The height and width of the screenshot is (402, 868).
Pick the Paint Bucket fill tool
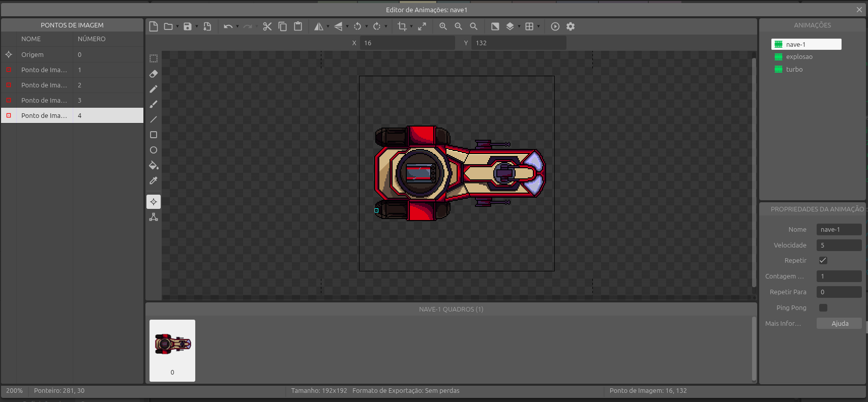click(x=154, y=165)
